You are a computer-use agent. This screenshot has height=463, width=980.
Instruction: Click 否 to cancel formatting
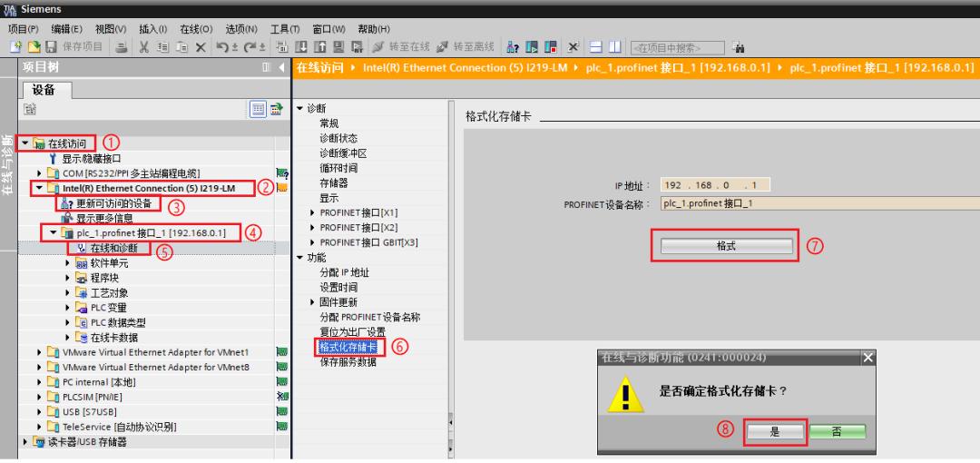(836, 432)
